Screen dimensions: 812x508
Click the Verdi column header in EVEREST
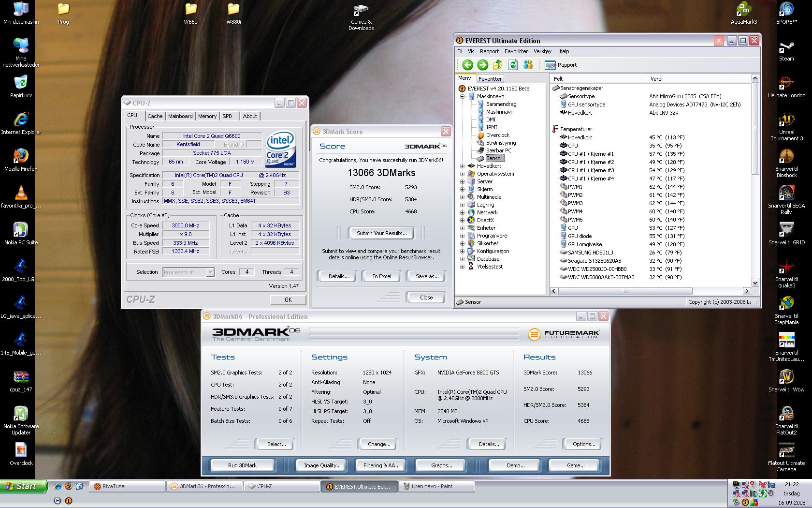pyautogui.click(x=698, y=79)
